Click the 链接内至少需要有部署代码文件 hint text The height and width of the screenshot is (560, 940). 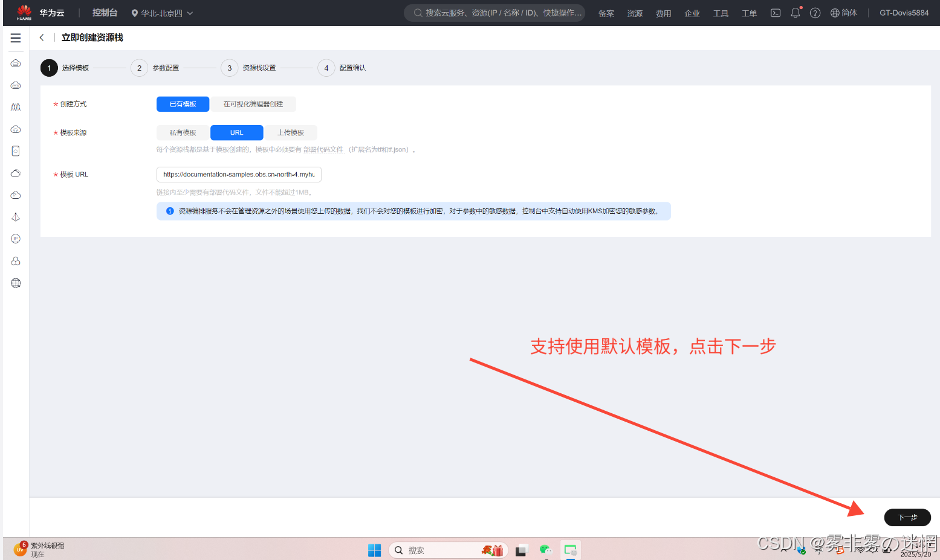pyautogui.click(x=235, y=192)
